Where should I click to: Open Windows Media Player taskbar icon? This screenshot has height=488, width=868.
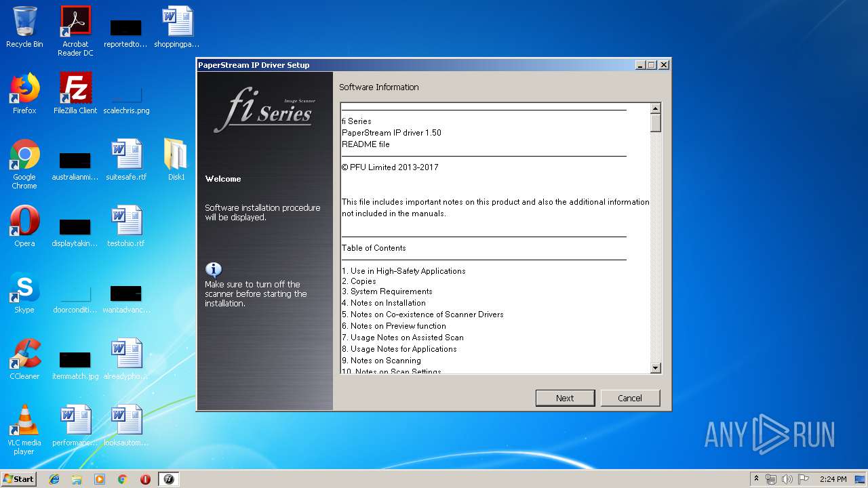[100, 479]
